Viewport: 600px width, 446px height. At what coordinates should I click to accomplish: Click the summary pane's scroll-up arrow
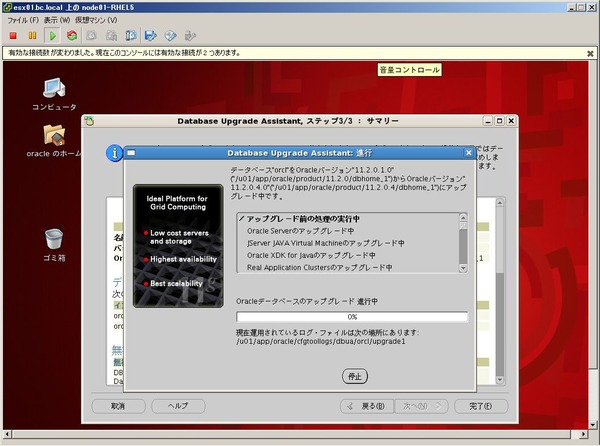coord(500,203)
